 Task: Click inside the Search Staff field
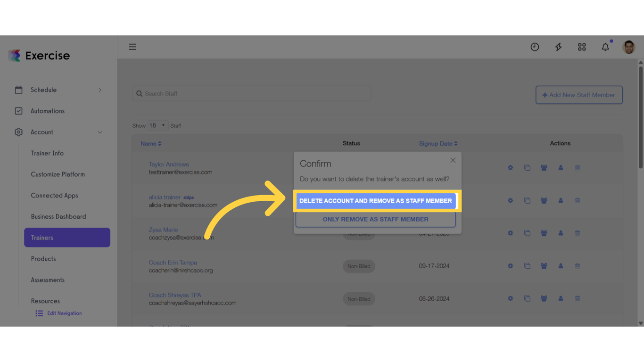(x=251, y=93)
